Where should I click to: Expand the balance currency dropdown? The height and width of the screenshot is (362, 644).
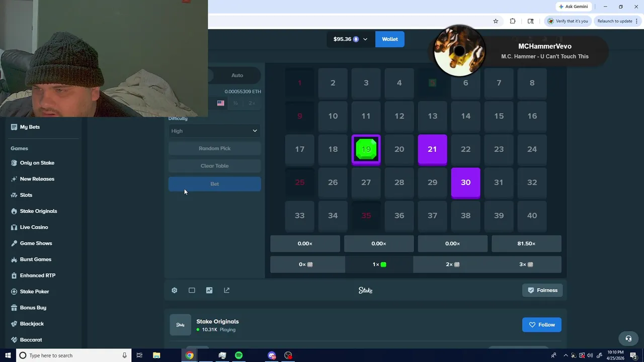(365, 39)
